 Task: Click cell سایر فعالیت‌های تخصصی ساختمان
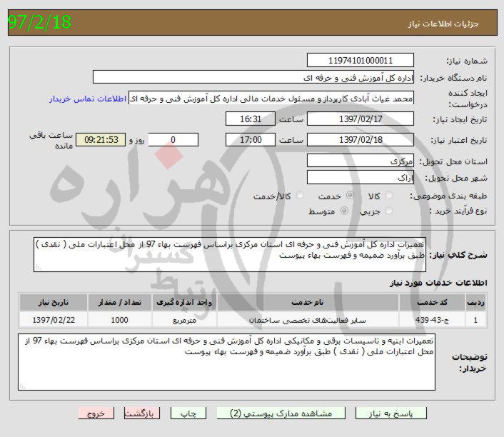click(x=308, y=320)
